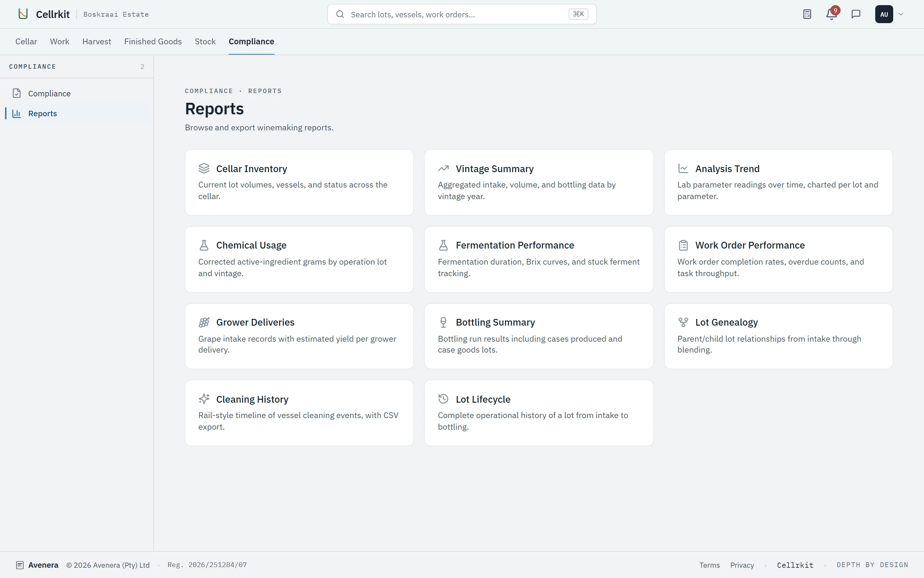
Task: Click 'Rail-style timeline' description text
Action: [x=298, y=421]
